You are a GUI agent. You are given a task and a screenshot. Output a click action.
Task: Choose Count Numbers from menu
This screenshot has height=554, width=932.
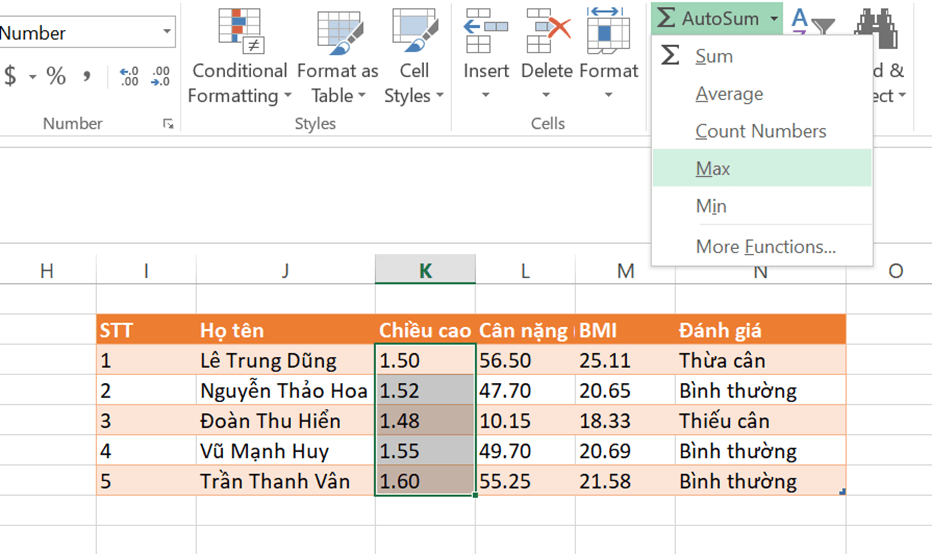(x=762, y=131)
